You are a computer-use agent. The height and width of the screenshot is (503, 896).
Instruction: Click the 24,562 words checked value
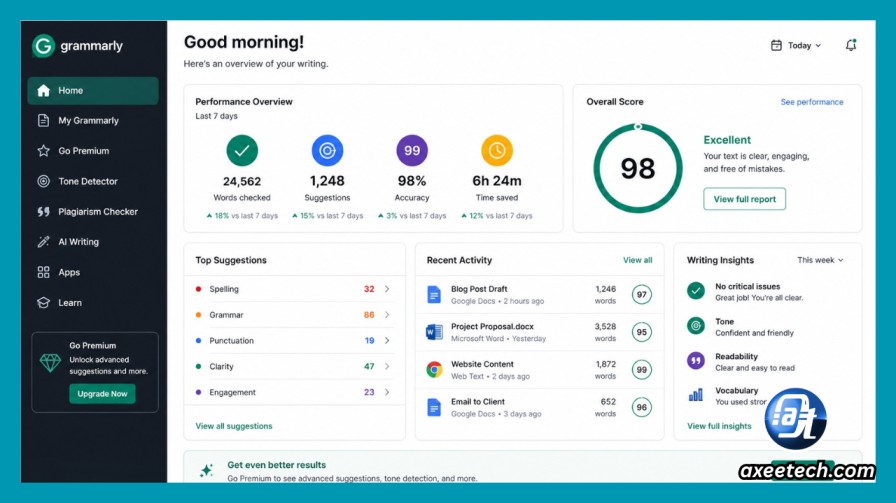[x=242, y=181]
